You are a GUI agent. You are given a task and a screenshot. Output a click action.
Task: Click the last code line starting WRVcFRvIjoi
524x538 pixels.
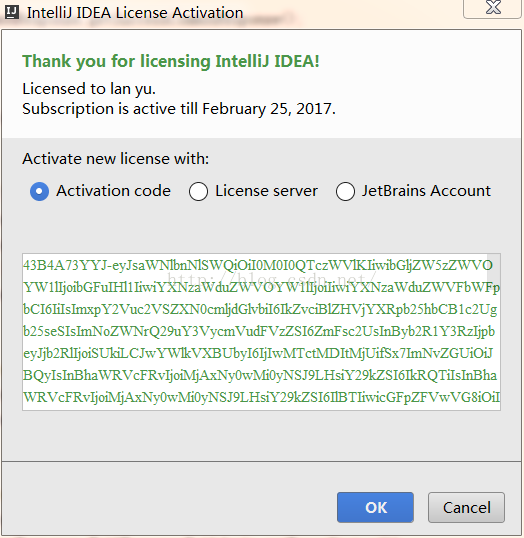coord(261,397)
